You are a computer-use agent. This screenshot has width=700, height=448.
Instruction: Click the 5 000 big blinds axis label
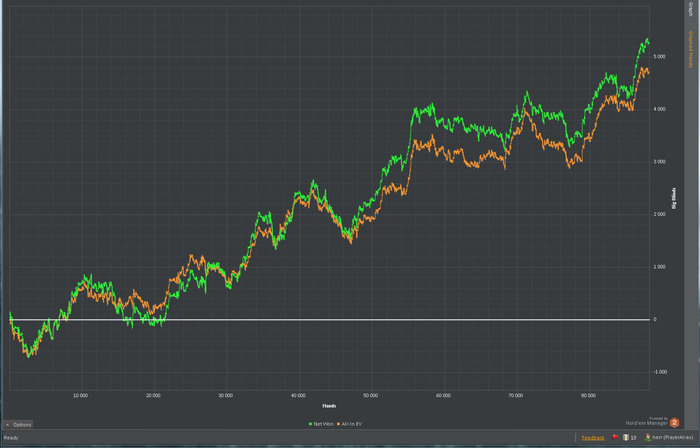(x=659, y=57)
